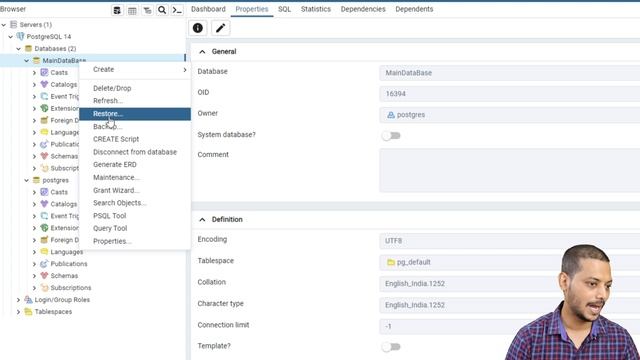
Task: Select CREATE Script menu entry
Action: (135, 139)
